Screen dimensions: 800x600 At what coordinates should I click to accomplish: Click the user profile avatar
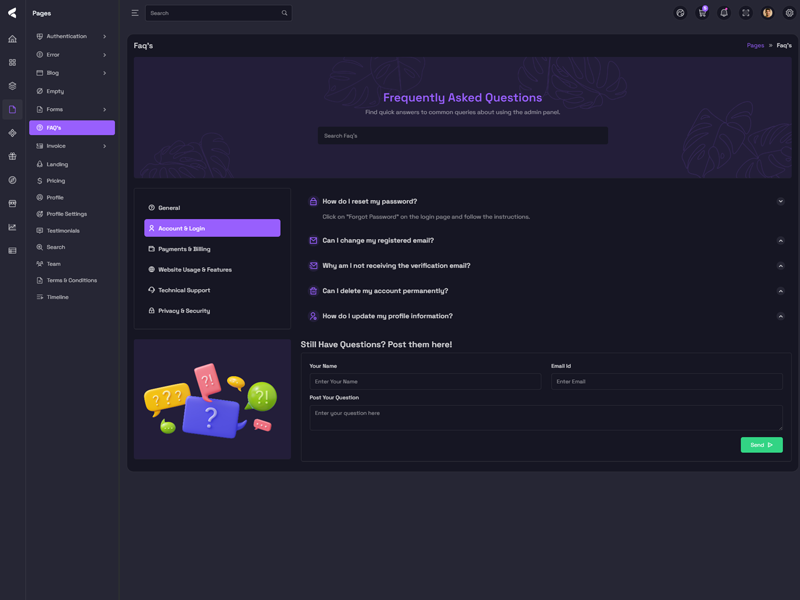[767, 13]
